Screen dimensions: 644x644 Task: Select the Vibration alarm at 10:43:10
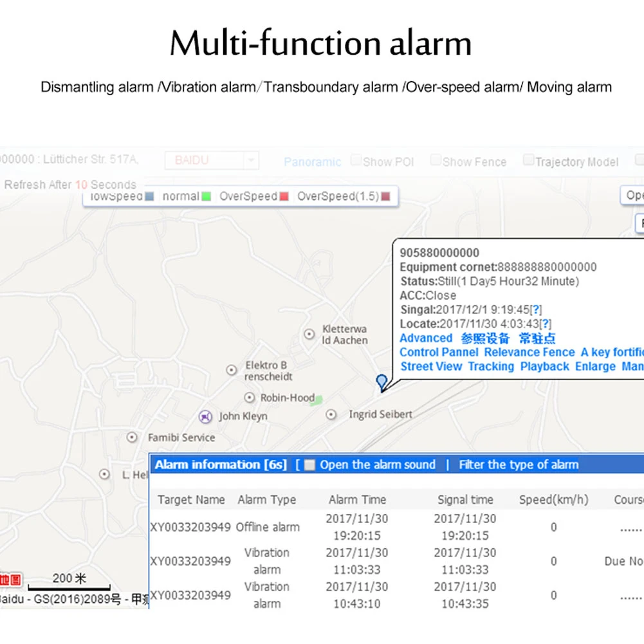pos(397,595)
